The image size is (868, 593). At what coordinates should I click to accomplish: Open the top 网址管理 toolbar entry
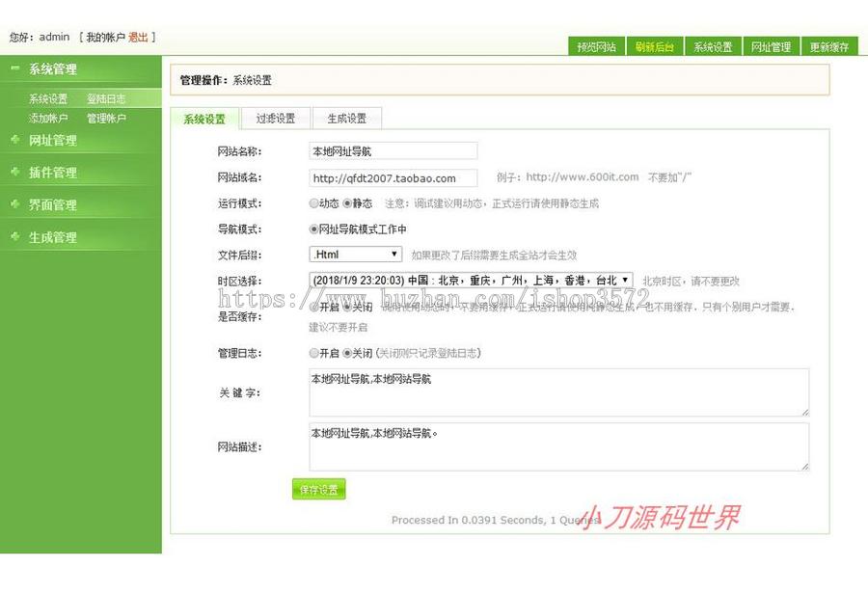click(x=772, y=46)
